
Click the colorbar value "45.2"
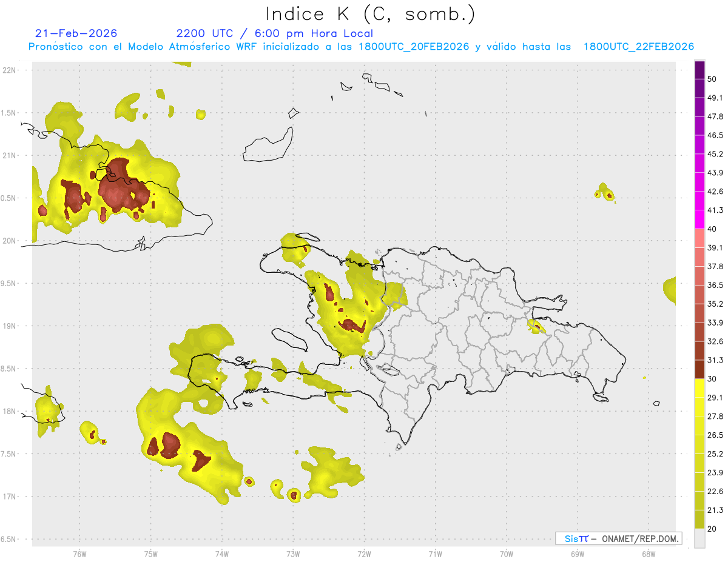point(716,154)
